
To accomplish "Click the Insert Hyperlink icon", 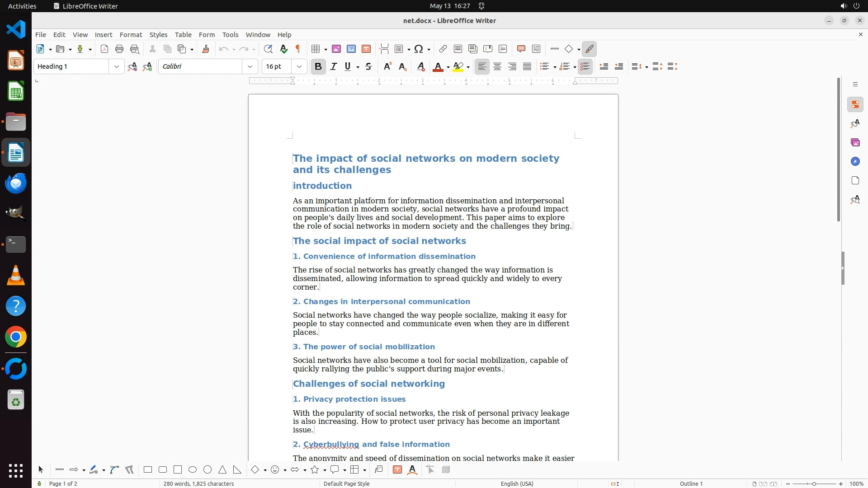I will pos(443,49).
